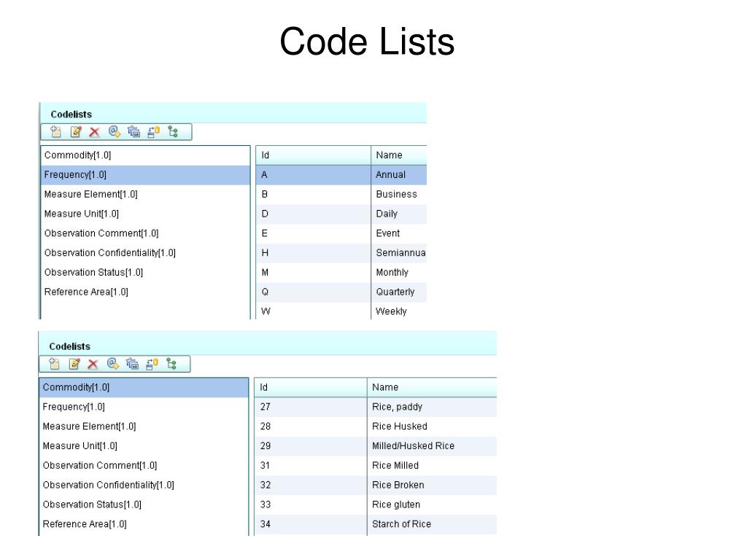Click stacked windows icon in Commodity-selected panel
Screen dimensions: 747x560
[x=132, y=364]
